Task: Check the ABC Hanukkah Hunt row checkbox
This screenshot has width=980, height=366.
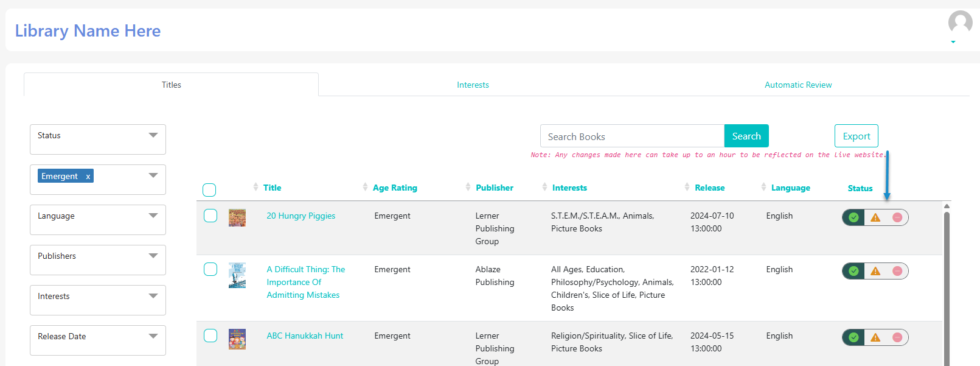Action: pyautogui.click(x=210, y=336)
